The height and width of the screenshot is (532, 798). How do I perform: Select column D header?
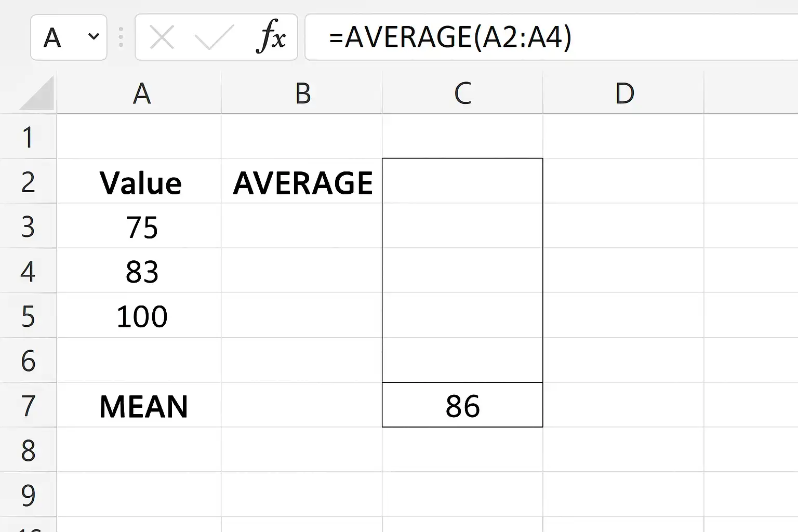[x=624, y=94]
